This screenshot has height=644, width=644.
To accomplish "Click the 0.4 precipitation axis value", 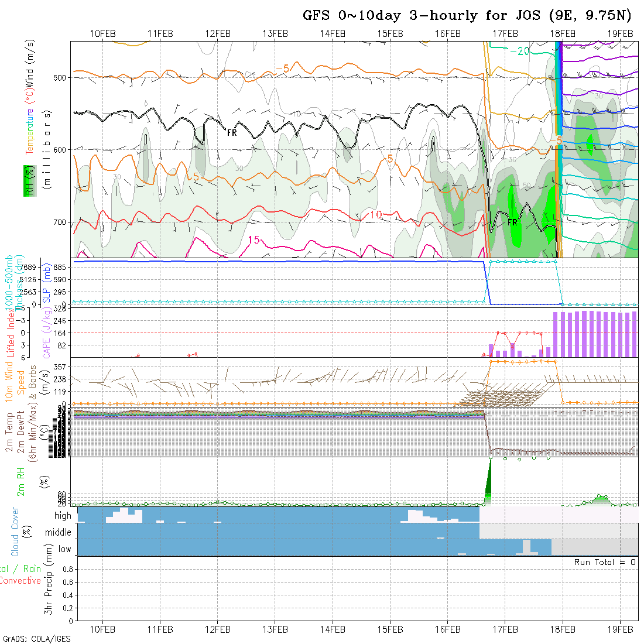I will tap(68, 595).
